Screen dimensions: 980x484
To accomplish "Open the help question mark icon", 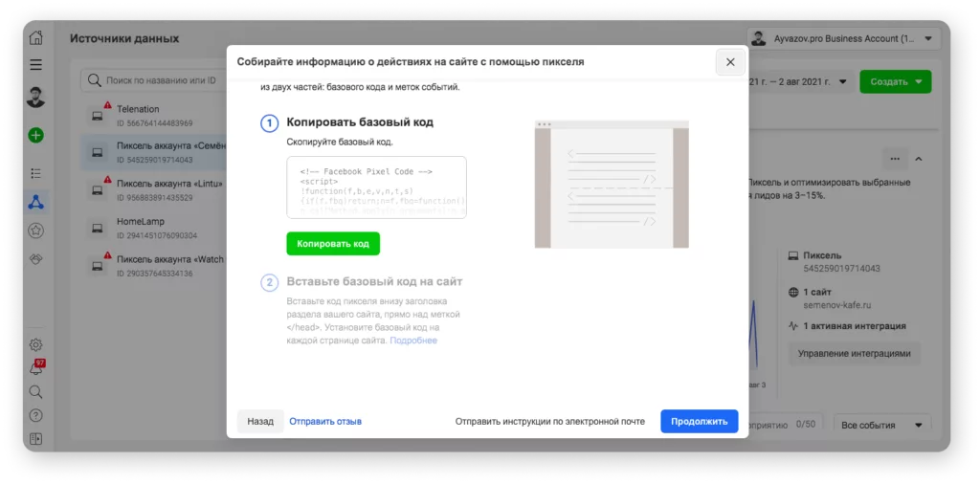I will 36,415.
